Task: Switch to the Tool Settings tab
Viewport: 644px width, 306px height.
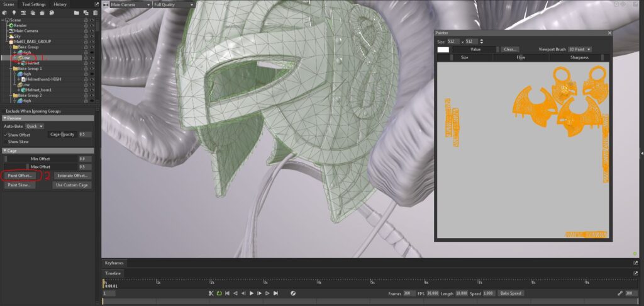Action: click(x=33, y=4)
